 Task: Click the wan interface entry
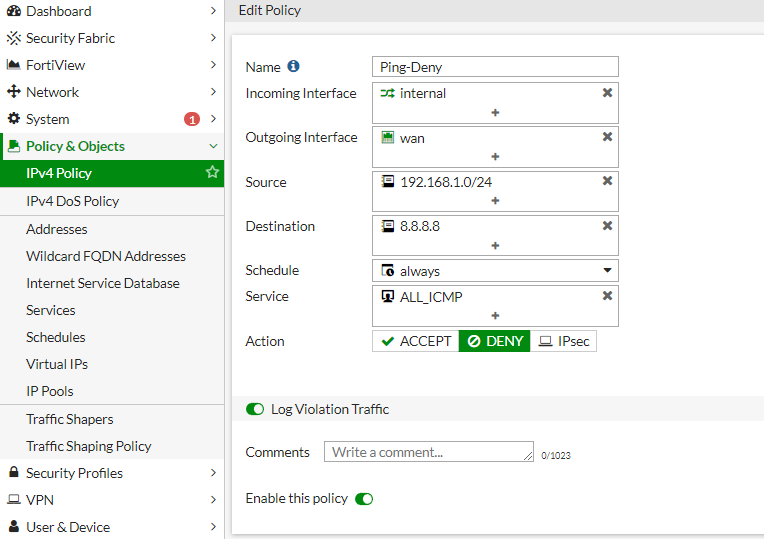pos(402,138)
